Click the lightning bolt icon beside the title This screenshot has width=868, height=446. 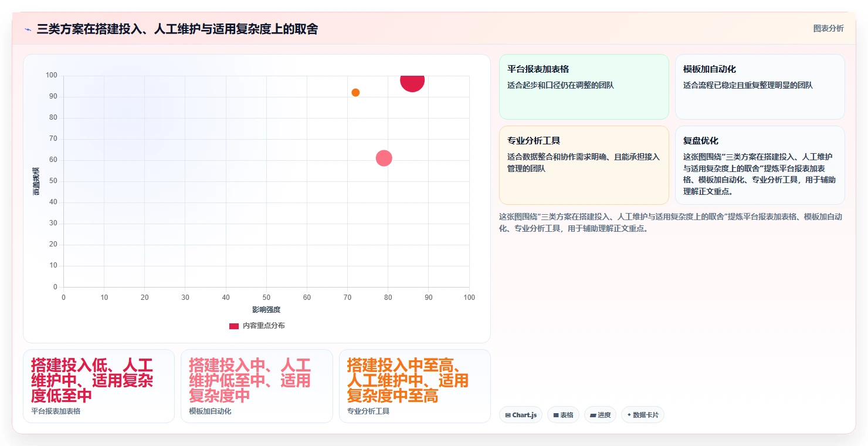(28, 29)
